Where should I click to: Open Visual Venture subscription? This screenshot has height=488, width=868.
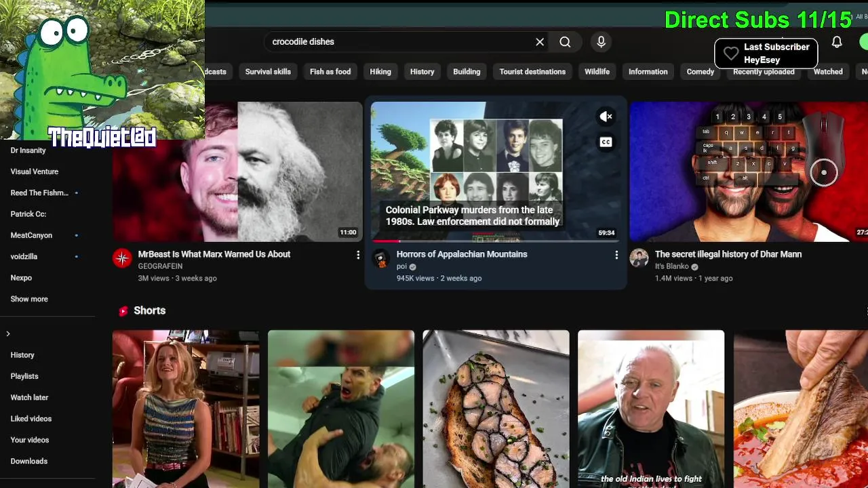point(35,171)
